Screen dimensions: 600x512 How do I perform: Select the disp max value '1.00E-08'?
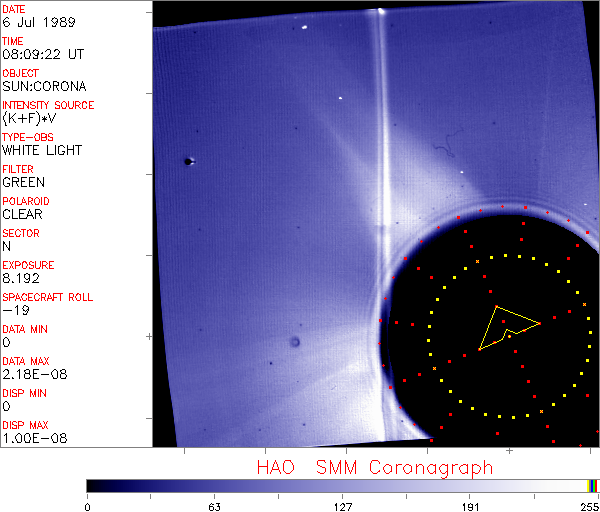click(28, 438)
